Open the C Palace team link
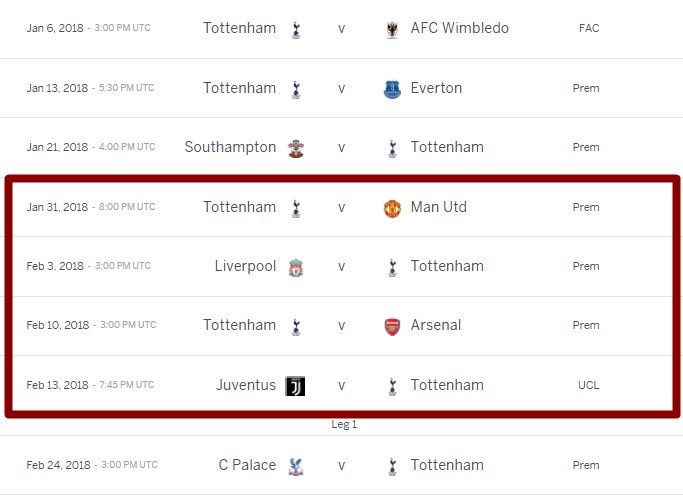The height and width of the screenshot is (497, 683). pos(247,465)
